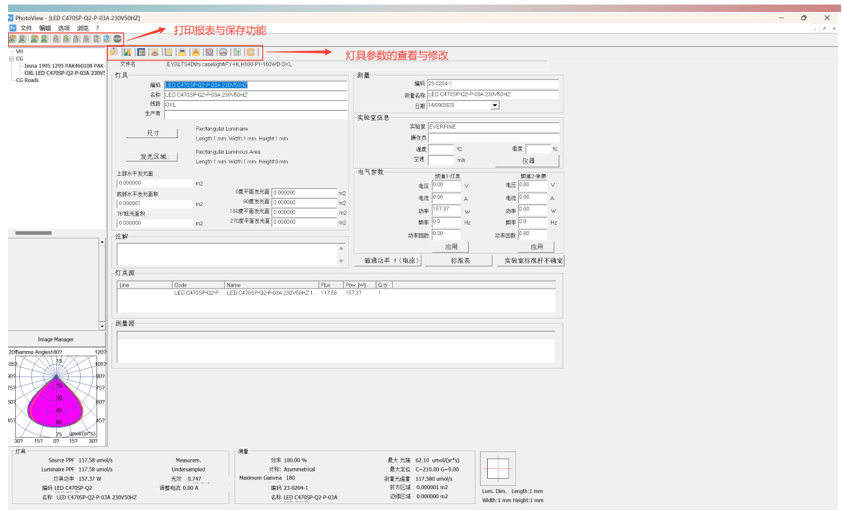Image resolution: width=843 pixels, height=515 pixels.
Task: Select the blue table grid icon
Action: [x=141, y=52]
